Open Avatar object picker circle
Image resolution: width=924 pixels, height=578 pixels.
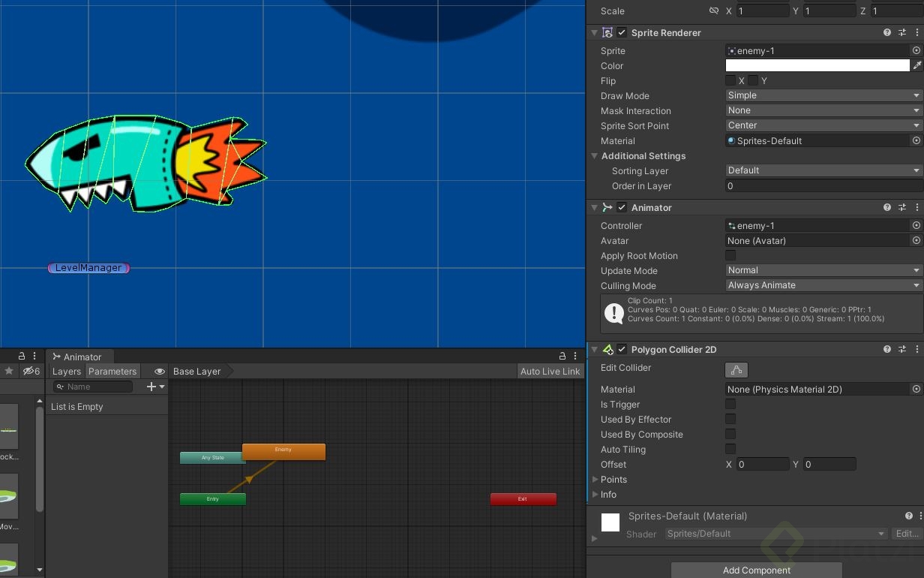pos(916,240)
